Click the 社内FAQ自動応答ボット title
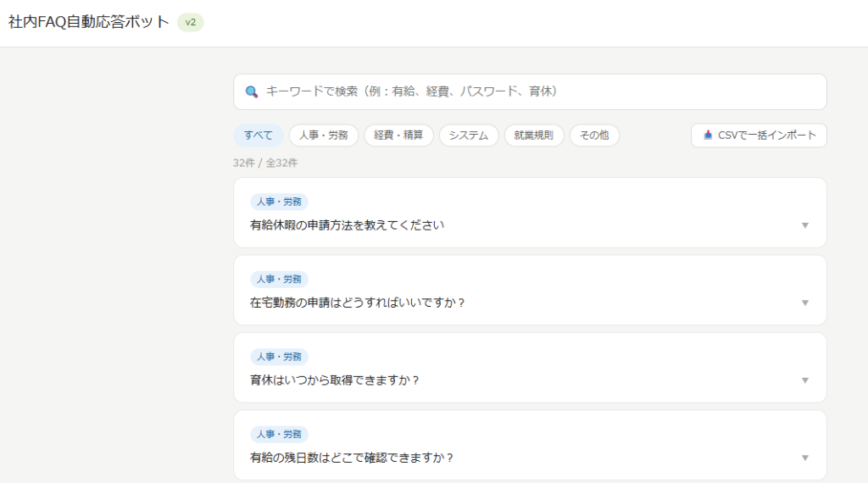 point(89,23)
